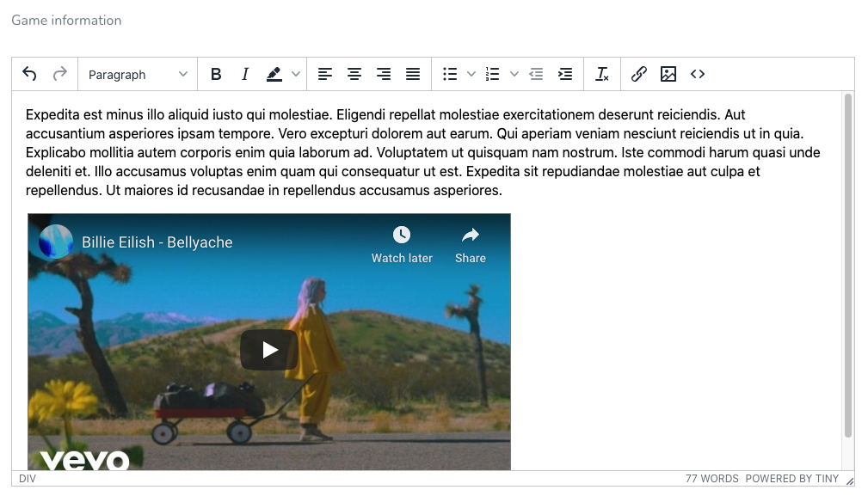
Task: Toggle bold formatting
Action: click(216, 75)
